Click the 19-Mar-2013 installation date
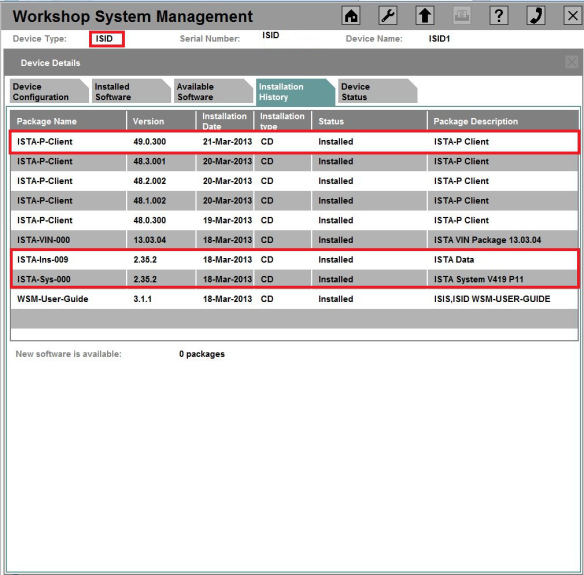This screenshot has height=575, width=584. point(227,220)
